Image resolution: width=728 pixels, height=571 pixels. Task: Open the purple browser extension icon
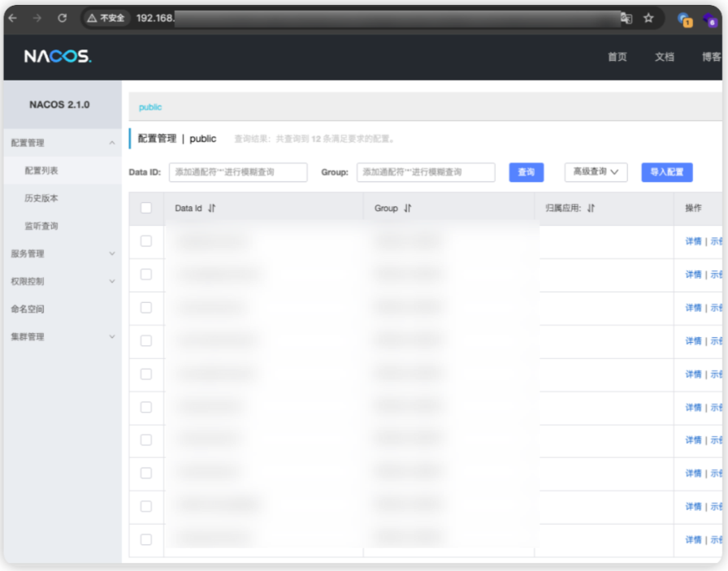tap(710, 19)
